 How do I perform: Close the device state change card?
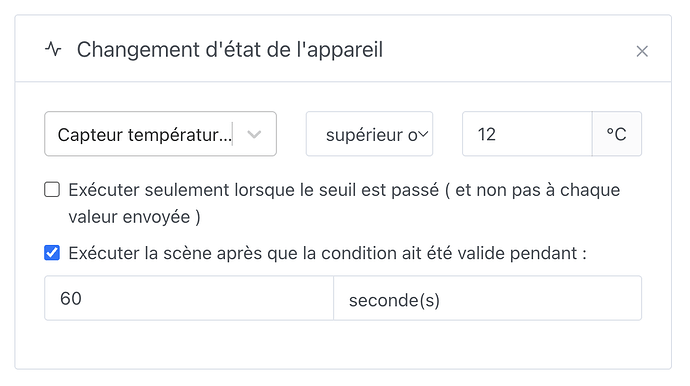642,51
